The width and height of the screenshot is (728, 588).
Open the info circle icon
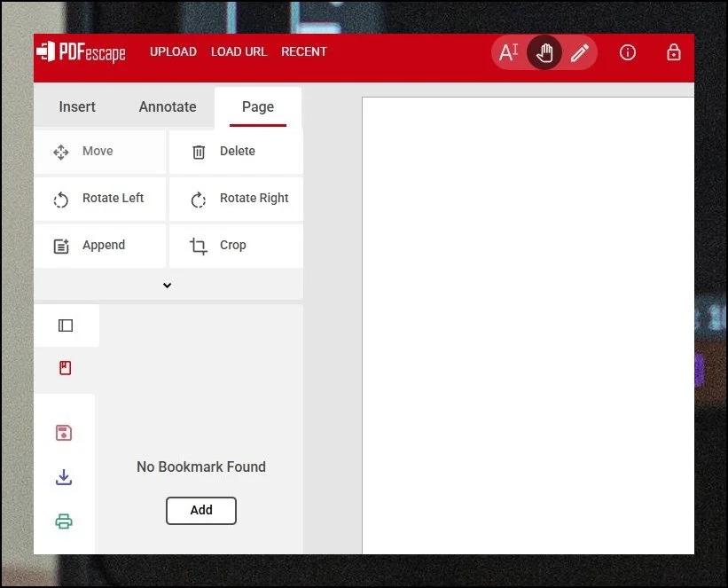pyautogui.click(x=628, y=53)
